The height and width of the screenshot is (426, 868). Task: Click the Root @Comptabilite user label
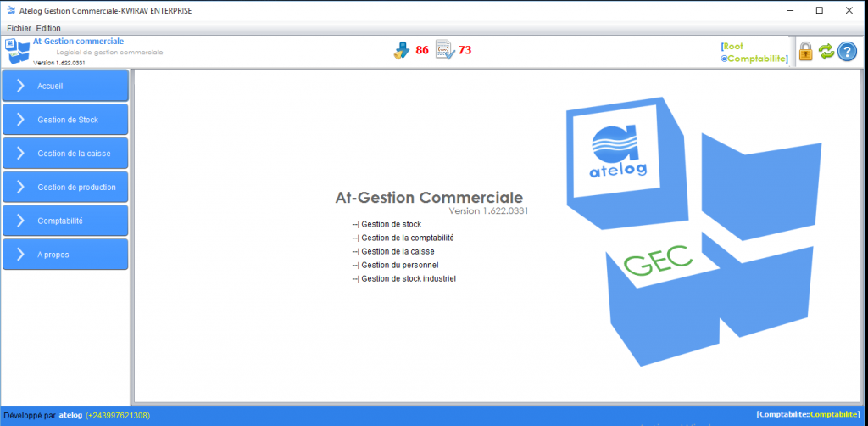[754, 53]
